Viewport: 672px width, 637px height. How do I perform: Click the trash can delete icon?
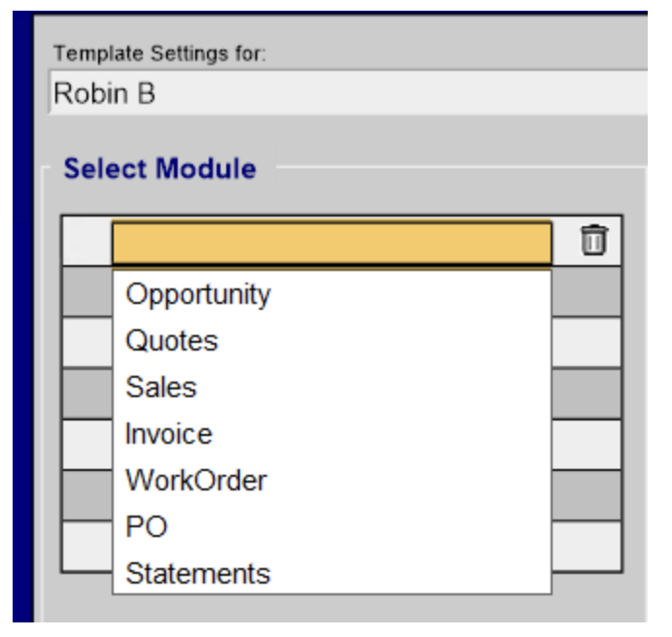[x=594, y=240]
